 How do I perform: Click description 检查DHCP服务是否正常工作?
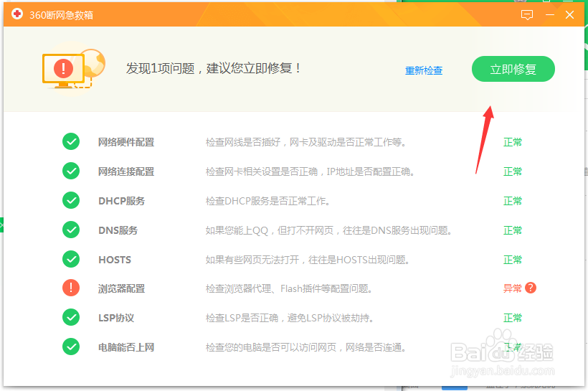click(267, 201)
